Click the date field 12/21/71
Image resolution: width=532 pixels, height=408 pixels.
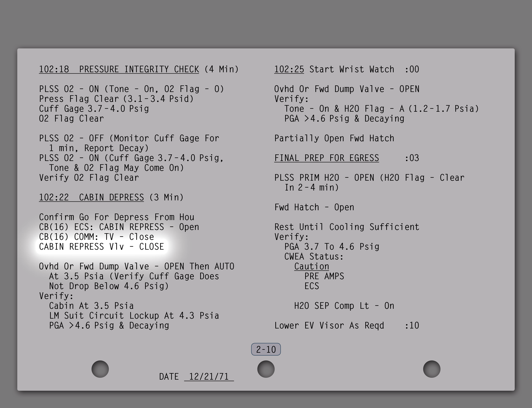point(209,377)
